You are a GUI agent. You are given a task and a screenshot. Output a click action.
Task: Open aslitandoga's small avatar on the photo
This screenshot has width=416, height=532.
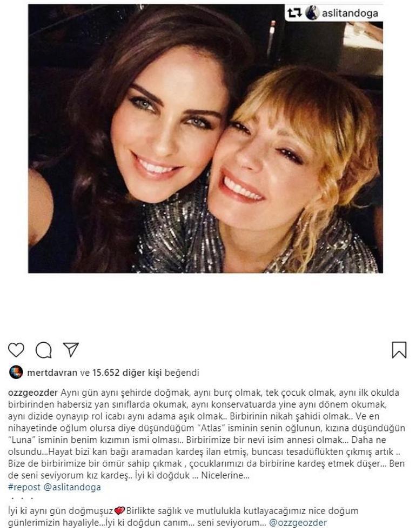(312, 13)
